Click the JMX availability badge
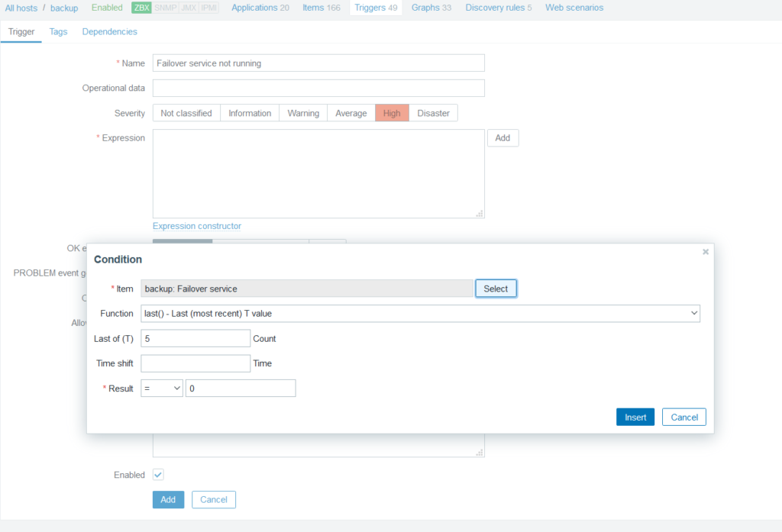The image size is (782, 532). tap(189, 8)
